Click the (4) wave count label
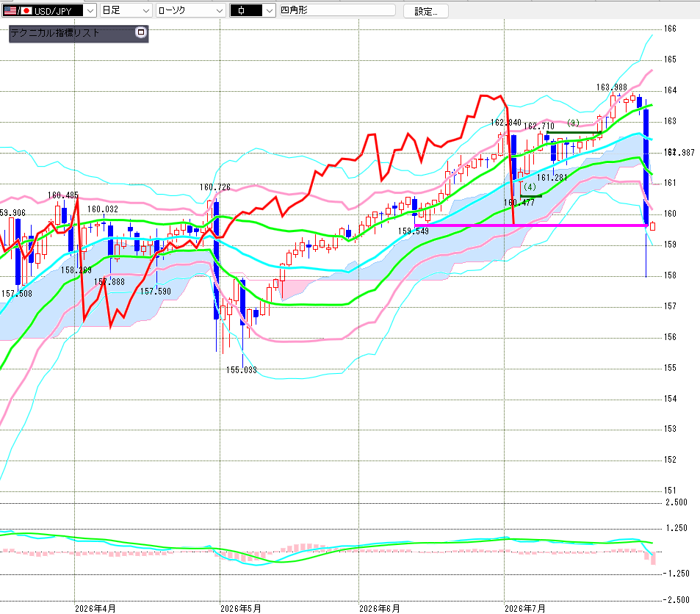 tap(530, 187)
